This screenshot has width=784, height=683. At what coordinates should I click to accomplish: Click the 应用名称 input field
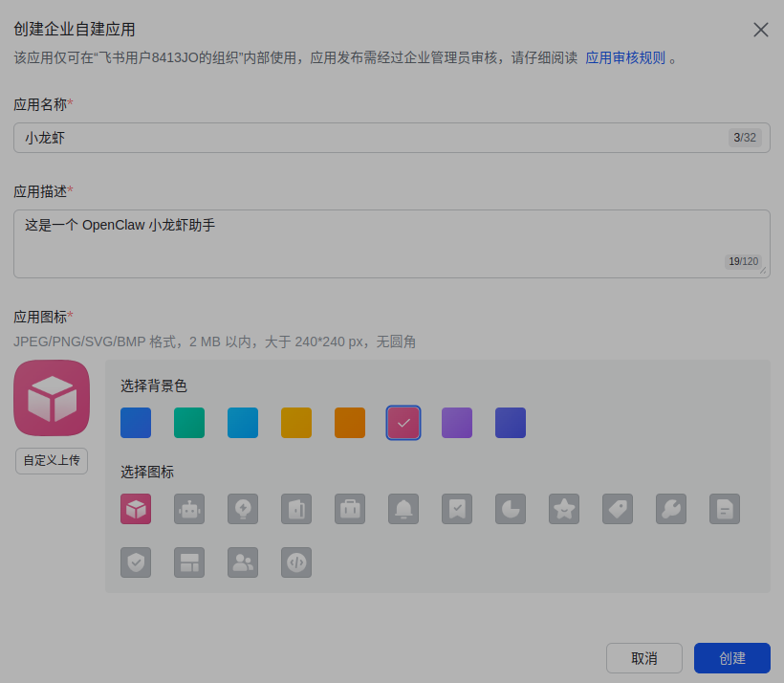(x=391, y=137)
